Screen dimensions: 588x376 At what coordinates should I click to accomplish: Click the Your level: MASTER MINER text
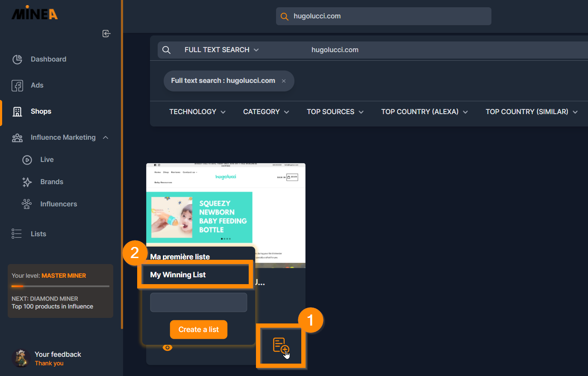(x=49, y=276)
